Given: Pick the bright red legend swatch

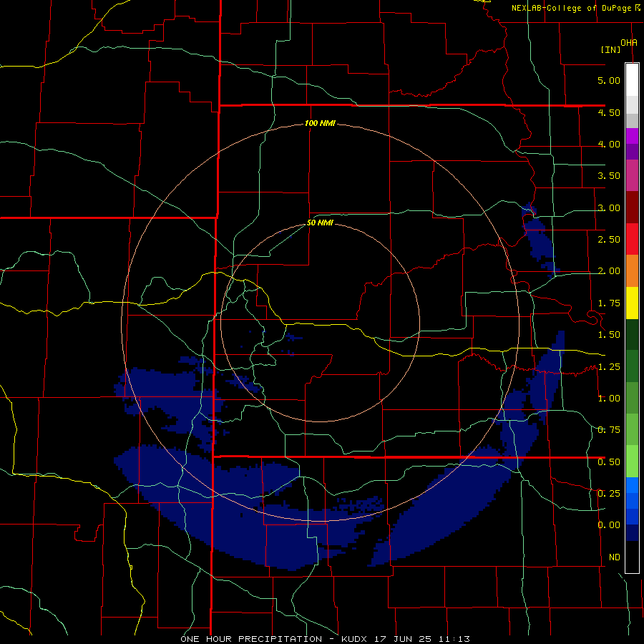Looking at the screenshot, I should coord(632,239).
